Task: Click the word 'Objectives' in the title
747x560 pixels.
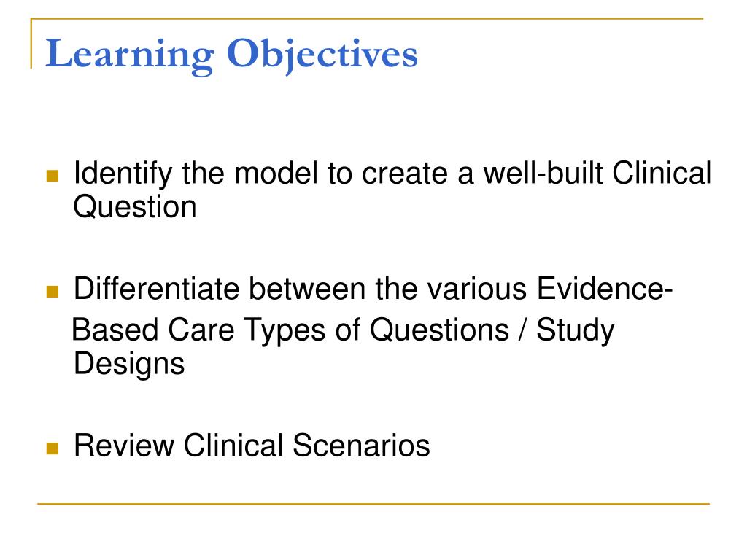Action: tap(322, 55)
